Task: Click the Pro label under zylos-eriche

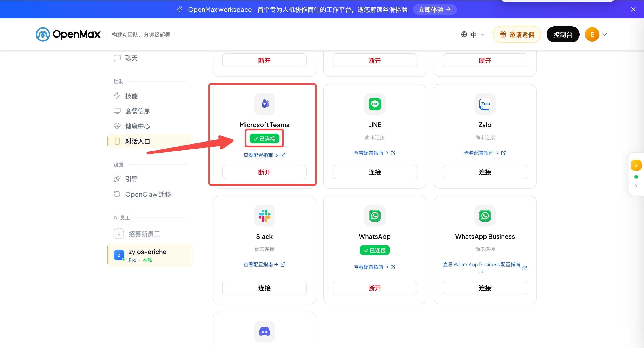Action: [x=132, y=260]
